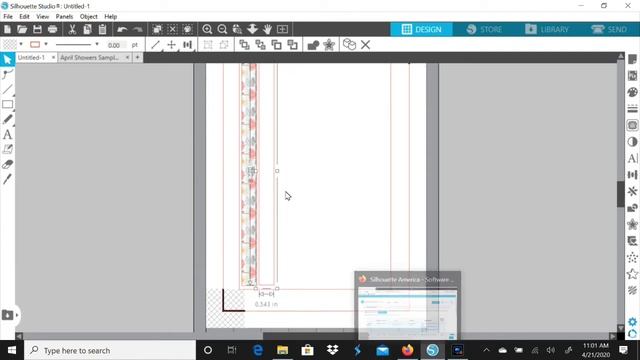640x360 pixels.
Task: Switch to the STORE tab
Action: coord(484,29)
